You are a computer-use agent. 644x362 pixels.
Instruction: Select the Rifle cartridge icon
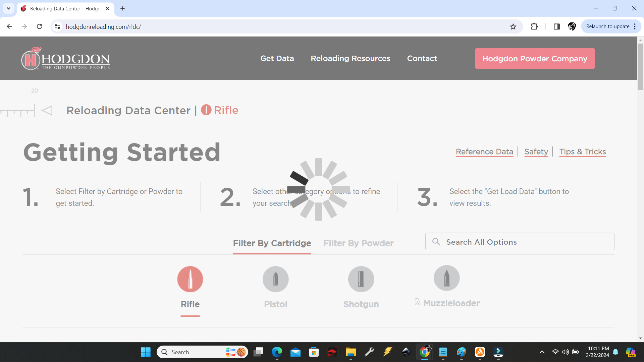coord(190,279)
